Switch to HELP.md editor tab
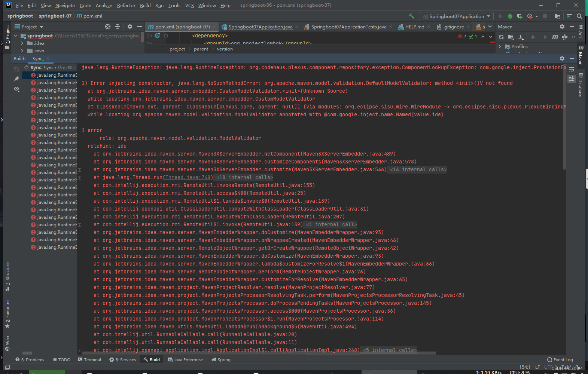 (x=414, y=27)
